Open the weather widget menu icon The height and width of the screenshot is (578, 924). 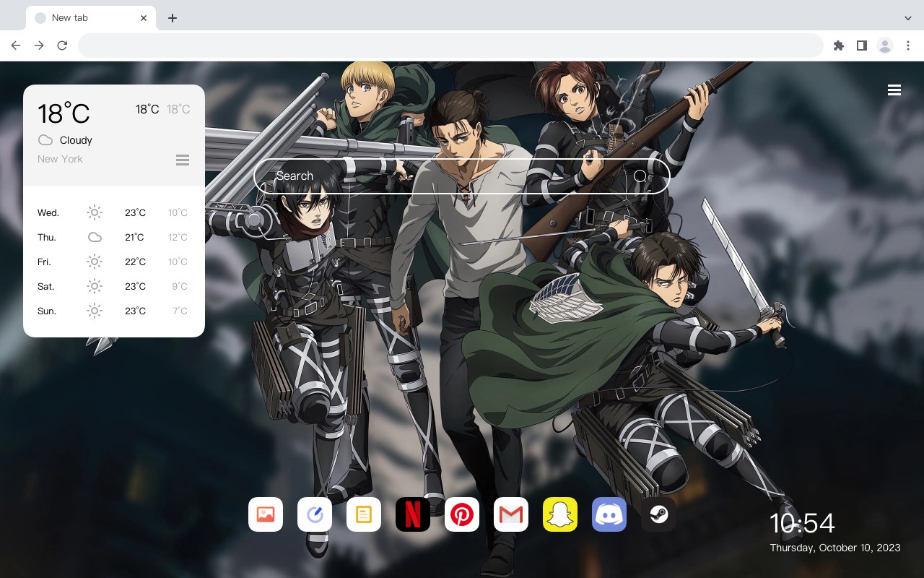pos(183,160)
